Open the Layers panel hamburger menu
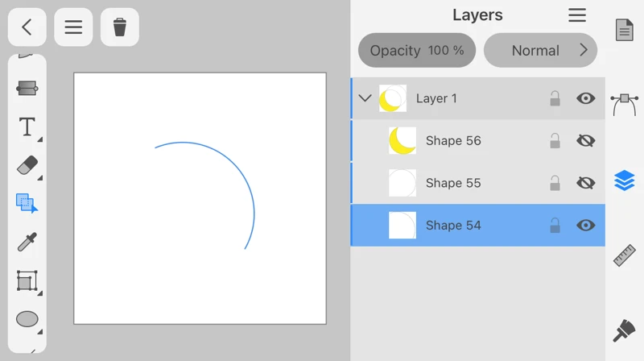Image resolution: width=644 pixels, height=361 pixels. click(576, 15)
